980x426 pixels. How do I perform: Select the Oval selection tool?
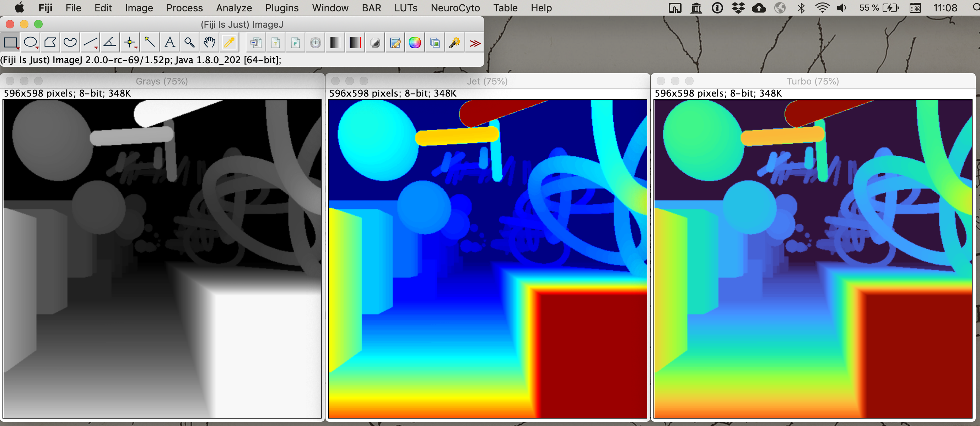31,43
